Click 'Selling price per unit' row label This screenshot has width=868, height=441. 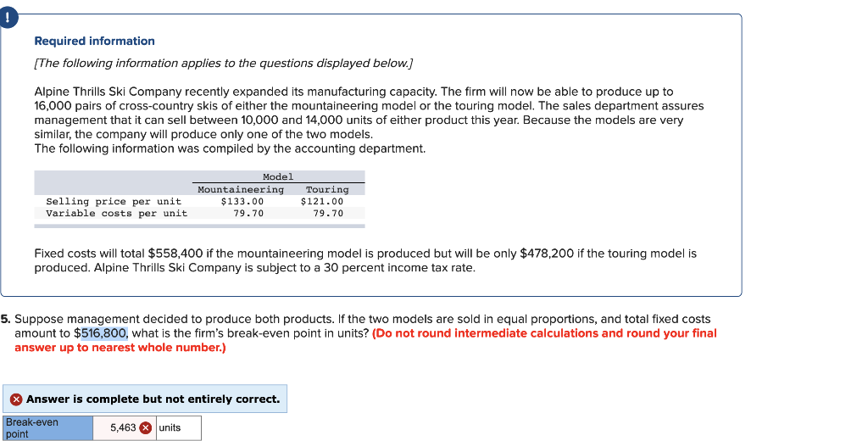pyautogui.click(x=114, y=202)
